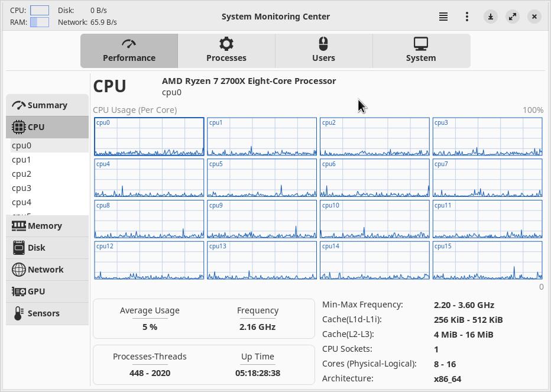The image size is (551, 392).
Task: Click the Sensors thermometer icon in sidebar
Action: point(18,313)
